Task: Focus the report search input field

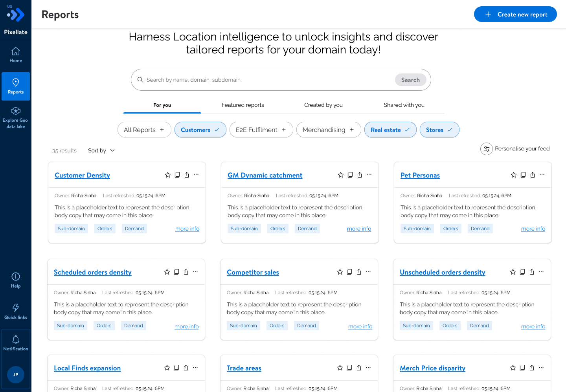Action: pyautogui.click(x=267, y=80)
